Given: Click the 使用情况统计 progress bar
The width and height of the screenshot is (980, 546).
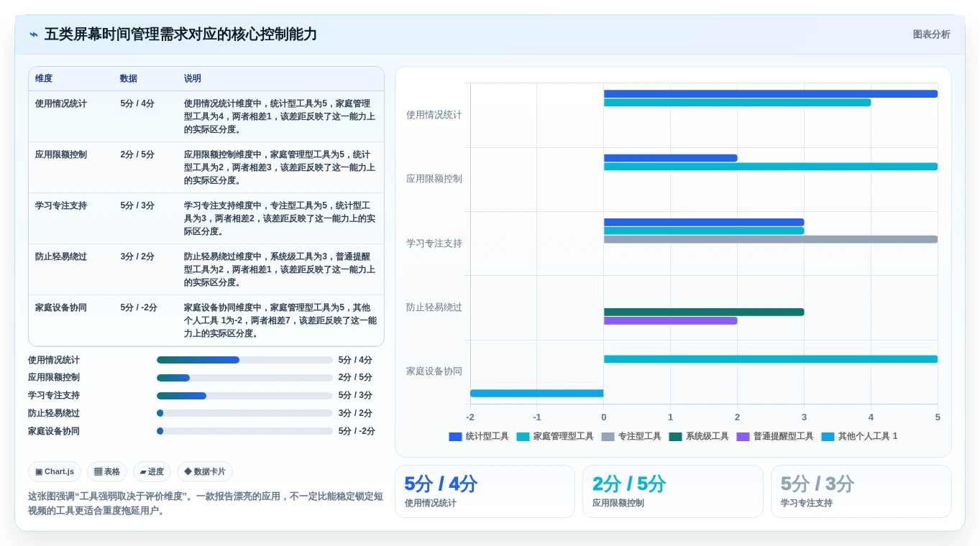Looking at the screenshot, I should tap(244, 360).
